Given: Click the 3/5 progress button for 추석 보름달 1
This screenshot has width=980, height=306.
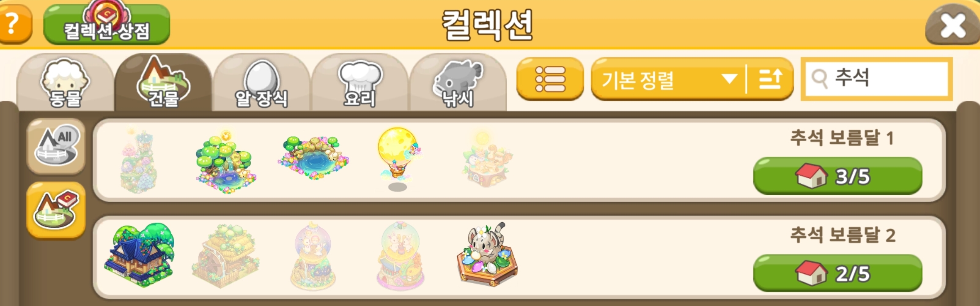Looking at the screenshot, I should [837, 176].
